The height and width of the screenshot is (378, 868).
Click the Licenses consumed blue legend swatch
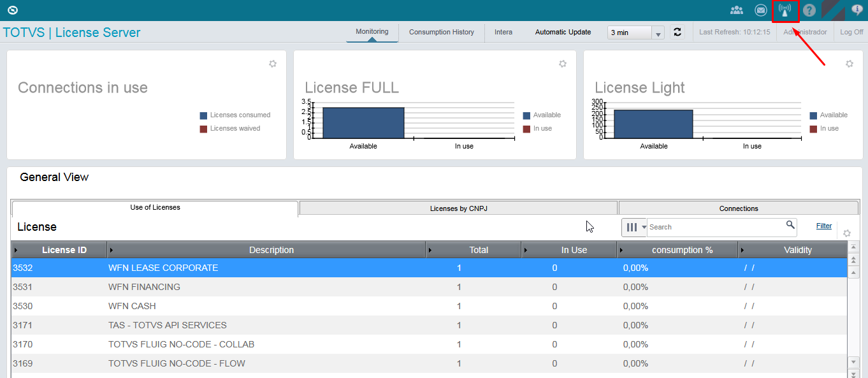tap(203, 116)
